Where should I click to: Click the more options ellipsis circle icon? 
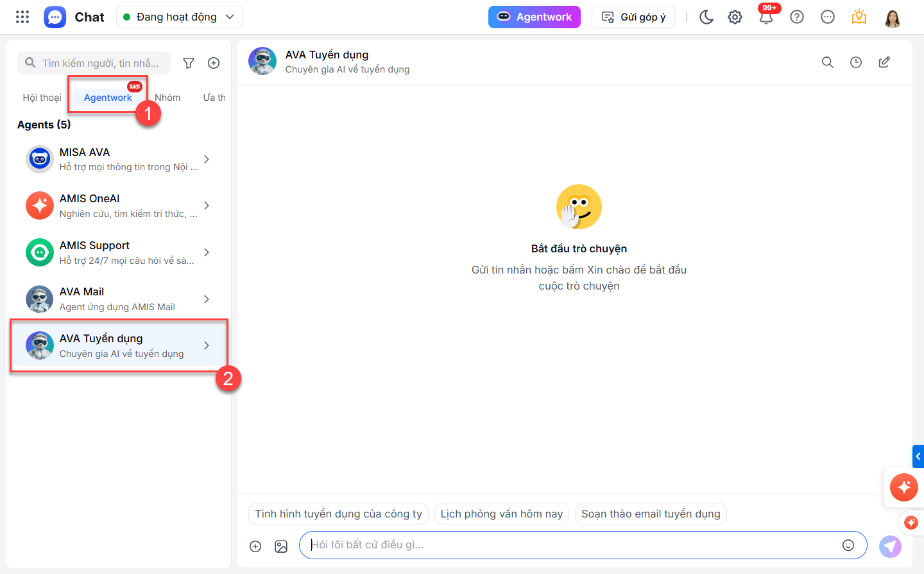click(x=828, y=17)
